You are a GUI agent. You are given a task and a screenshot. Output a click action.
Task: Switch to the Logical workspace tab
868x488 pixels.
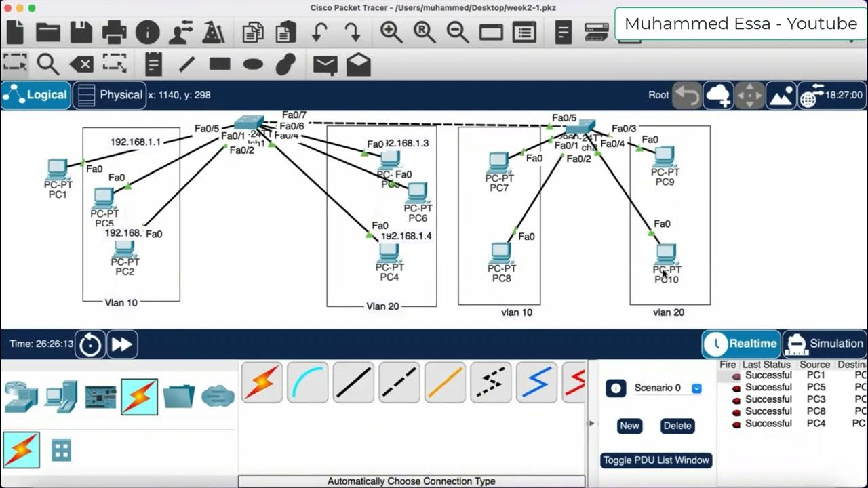point(35,95)
